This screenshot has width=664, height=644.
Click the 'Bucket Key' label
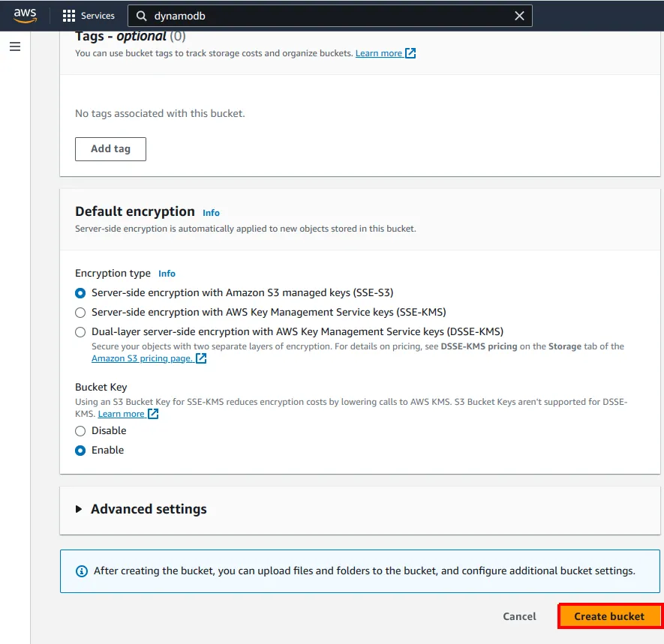pyautogui.click(x=101, y=387)
